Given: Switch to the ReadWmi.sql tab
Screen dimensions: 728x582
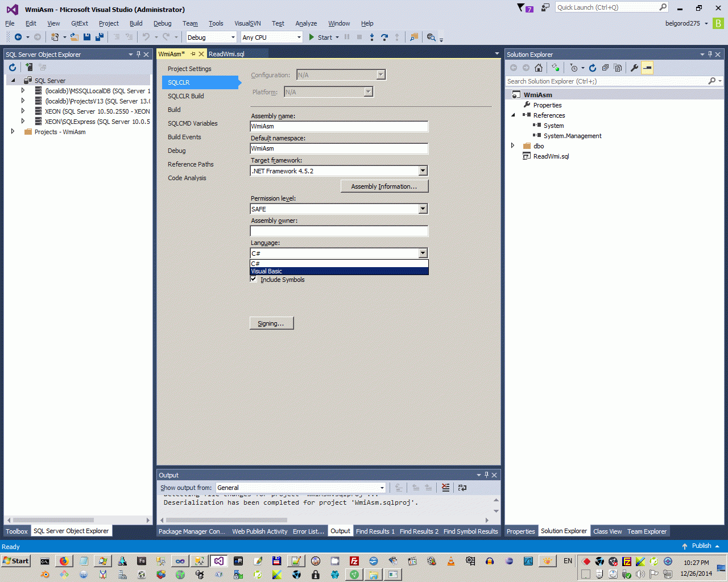Looking at the screenshot, I should point(226,54).
